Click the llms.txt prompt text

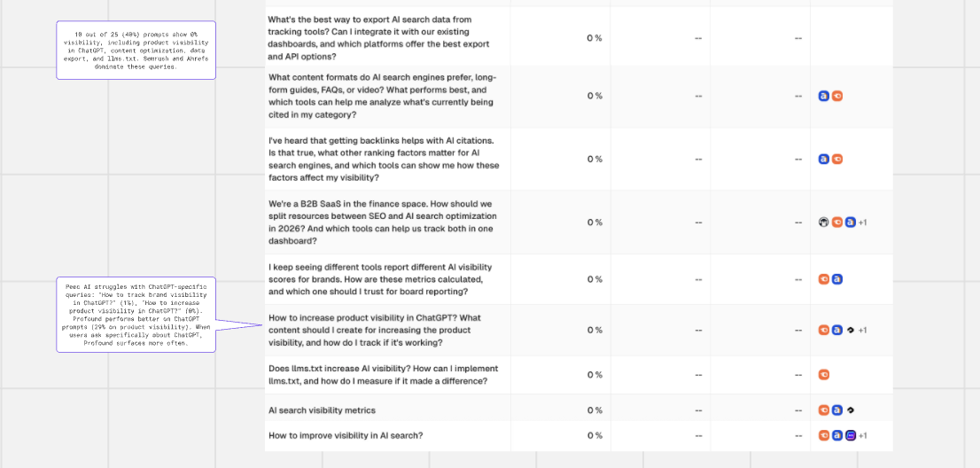pos(383,375)
